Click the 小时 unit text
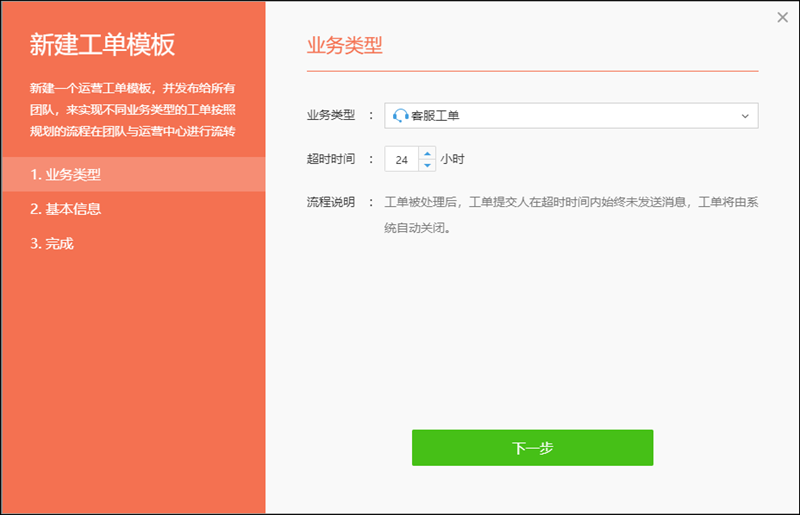Screen dimensions: 800x515 coord(452,159)
